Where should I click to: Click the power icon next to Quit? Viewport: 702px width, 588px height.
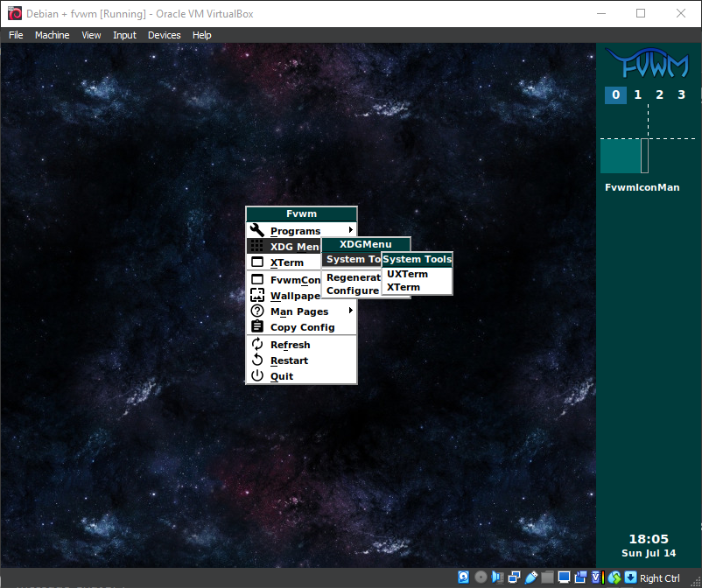point(257,376)
